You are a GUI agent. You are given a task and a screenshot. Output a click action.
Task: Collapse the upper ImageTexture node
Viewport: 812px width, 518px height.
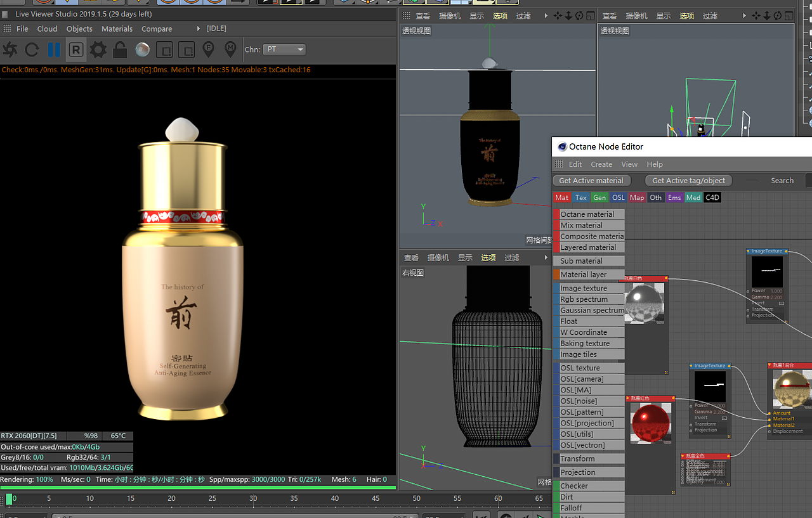(749, 251)
